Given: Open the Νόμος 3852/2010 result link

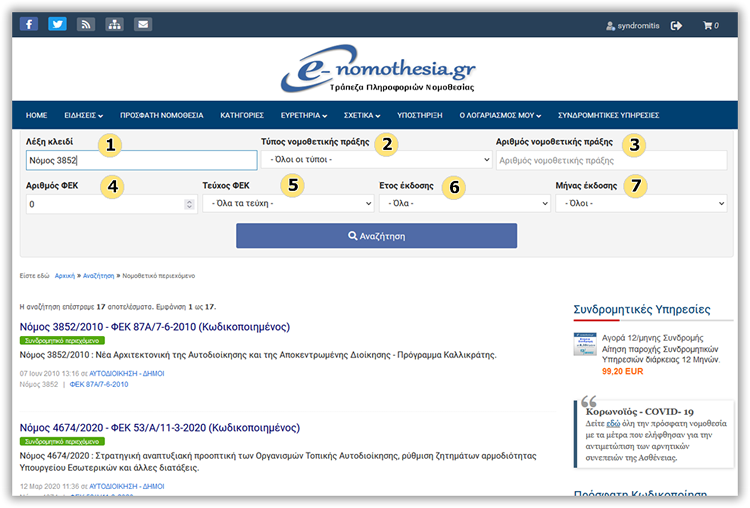Looking at the screenshot, I should (154, 326).
